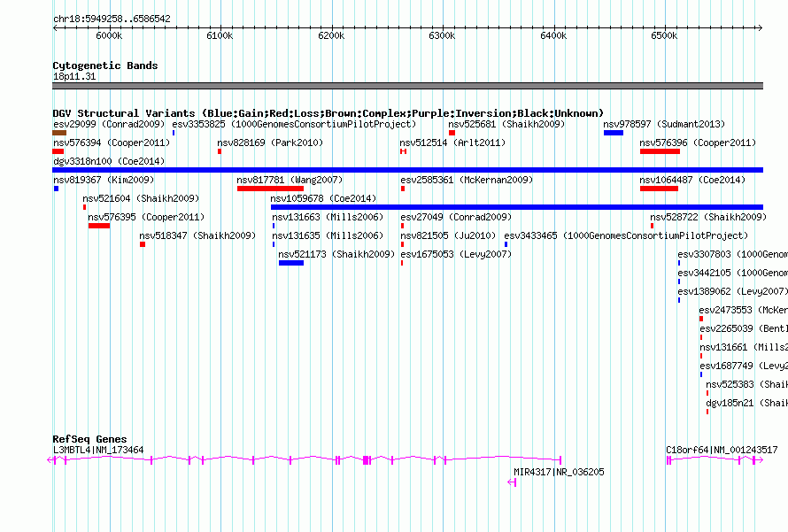Image resolution: width=788 pixels, height=532 pixels.
Task: Select the gray 18p11.31 cytogenetic band
Action: coord(407,86)
